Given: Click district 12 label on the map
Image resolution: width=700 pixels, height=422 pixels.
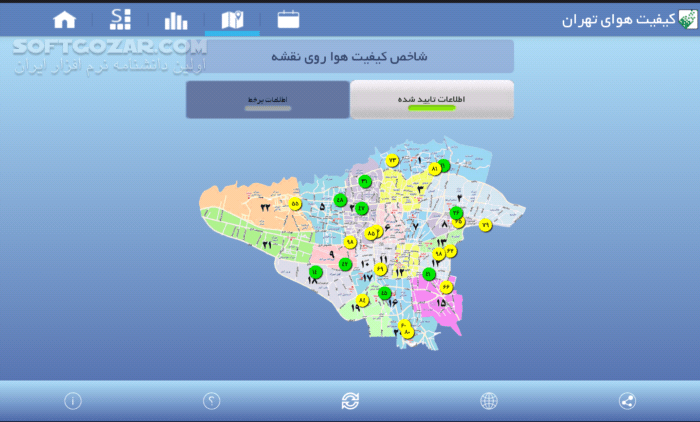Looking at the screenshot, I should (x=400, y=272).
